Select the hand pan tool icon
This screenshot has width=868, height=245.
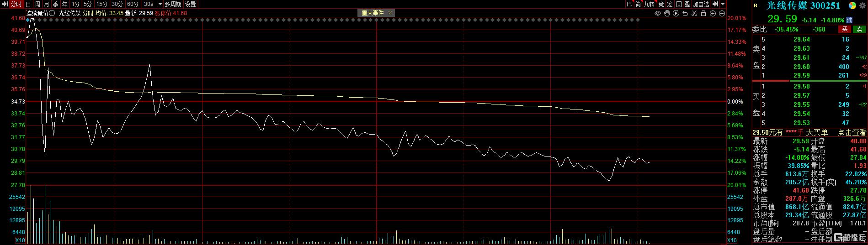click(667, 13)
